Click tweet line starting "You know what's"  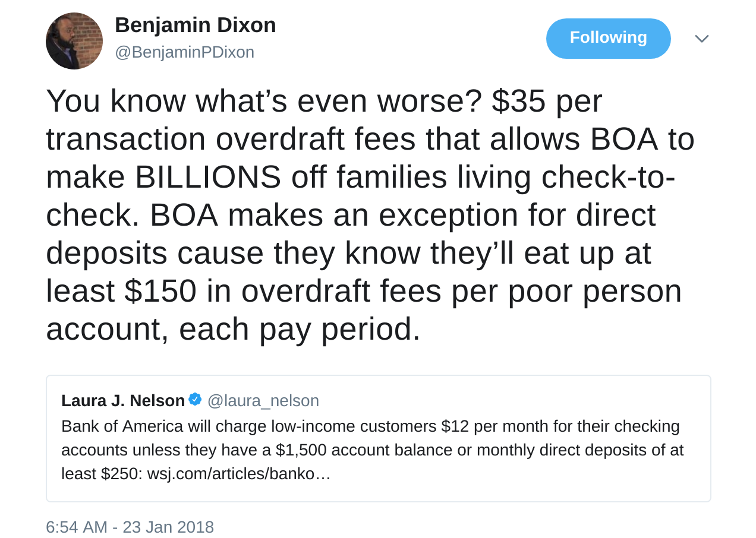tap(324, 101)
